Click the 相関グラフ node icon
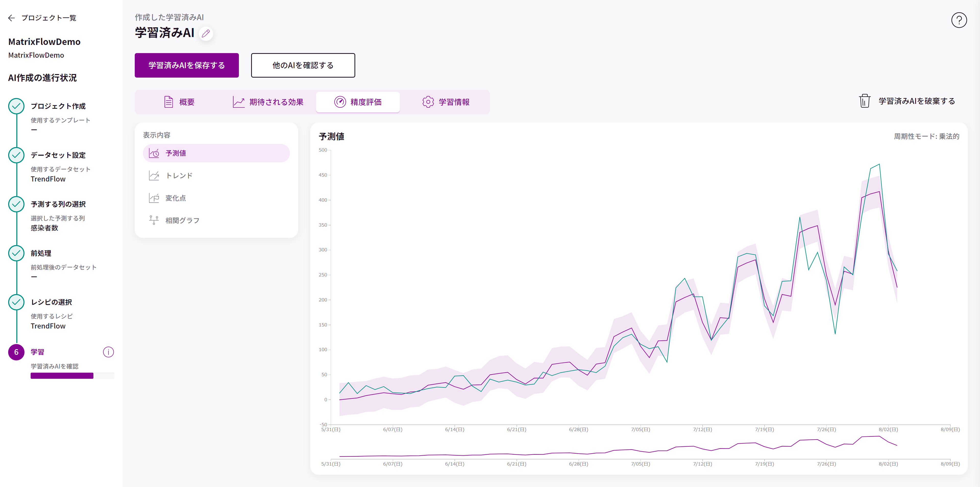The image size is (980, 487). (154, 220)
